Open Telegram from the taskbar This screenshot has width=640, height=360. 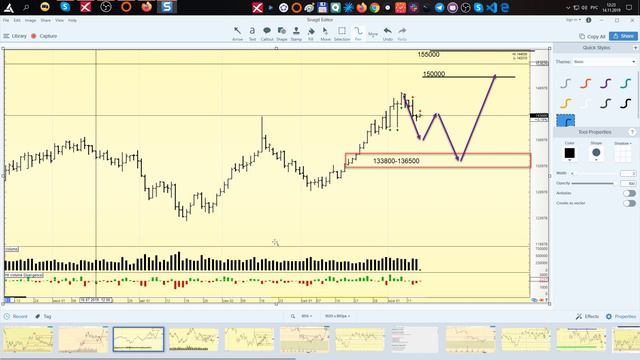coord(439,7)
